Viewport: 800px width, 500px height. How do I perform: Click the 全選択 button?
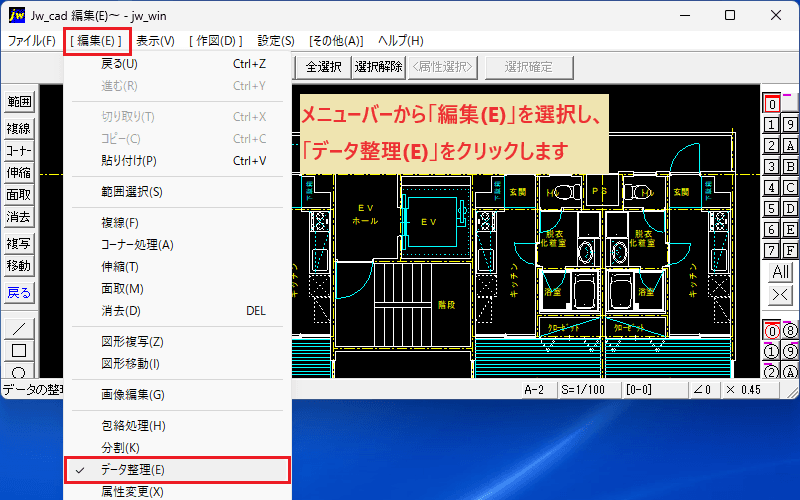tap(323, 67)
